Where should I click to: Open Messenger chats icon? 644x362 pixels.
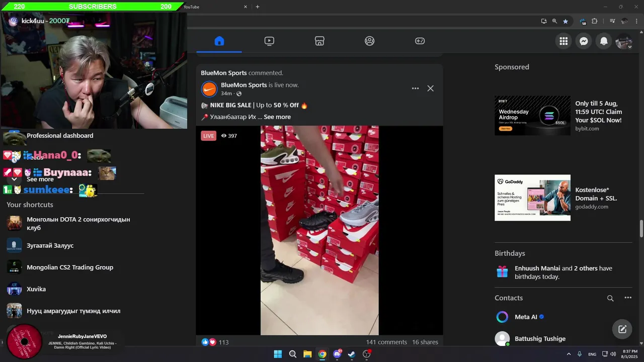(584, 41)
